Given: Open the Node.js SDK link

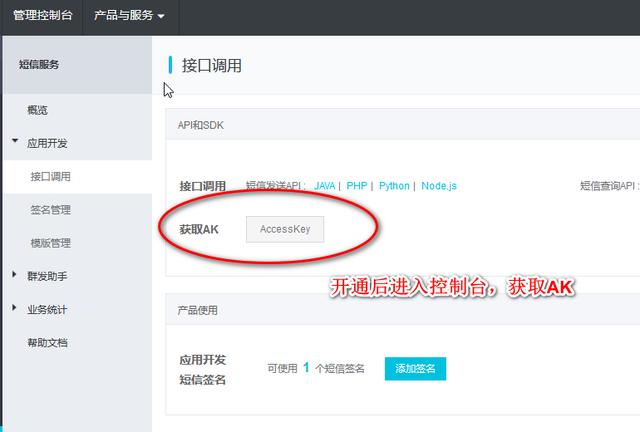Looking at the screenshot, I should tap(439, 186).
